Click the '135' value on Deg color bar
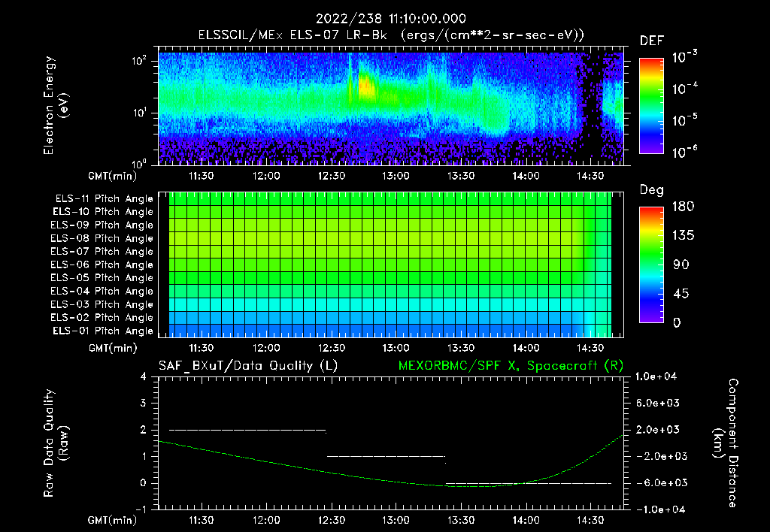Viewport: 770px width, 532px height. (x=683, y=236)
